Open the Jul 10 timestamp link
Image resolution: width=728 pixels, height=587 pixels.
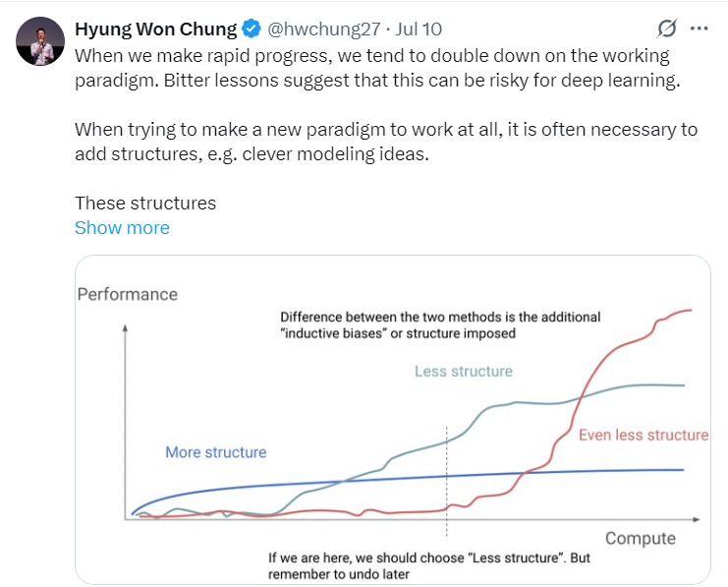419,29
